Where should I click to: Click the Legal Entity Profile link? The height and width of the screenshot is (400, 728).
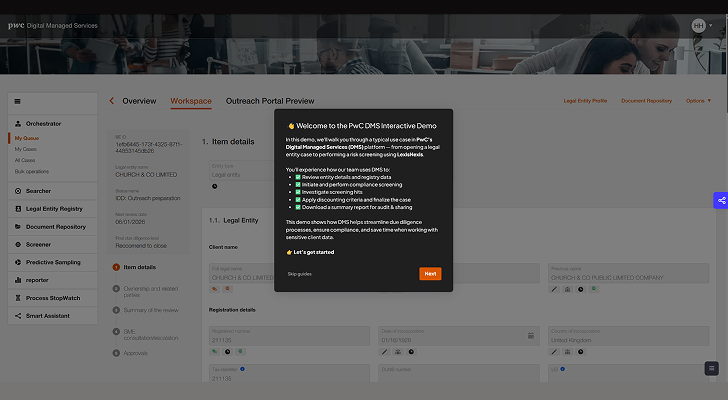(585, 101)
